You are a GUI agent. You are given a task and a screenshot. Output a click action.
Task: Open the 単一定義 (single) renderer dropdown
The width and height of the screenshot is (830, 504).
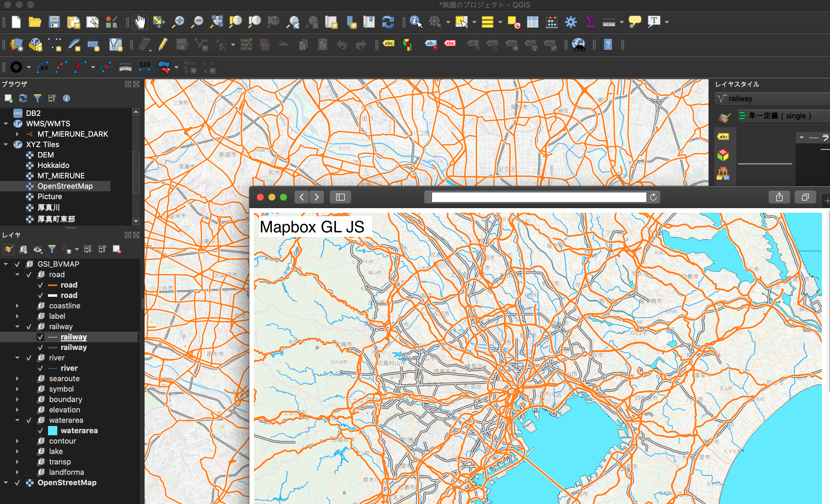coord(783,116)
